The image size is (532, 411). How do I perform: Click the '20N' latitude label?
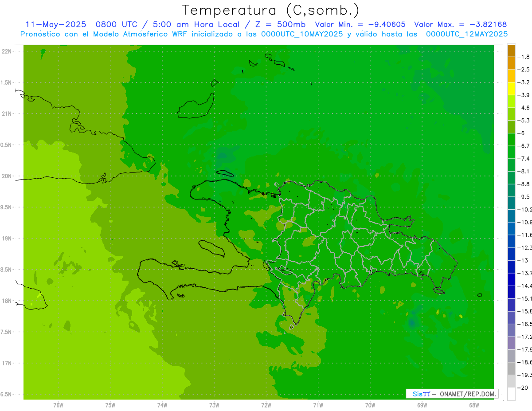click(x=6, y=176)
